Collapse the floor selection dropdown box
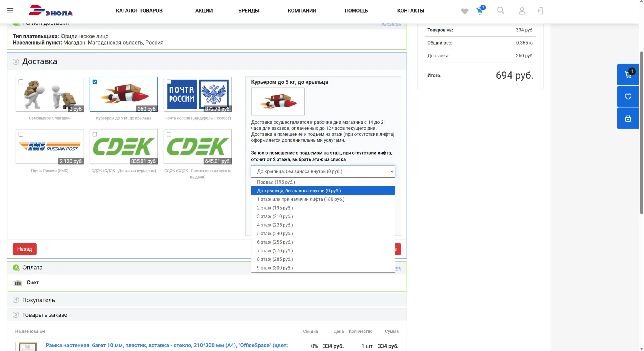 323,171
